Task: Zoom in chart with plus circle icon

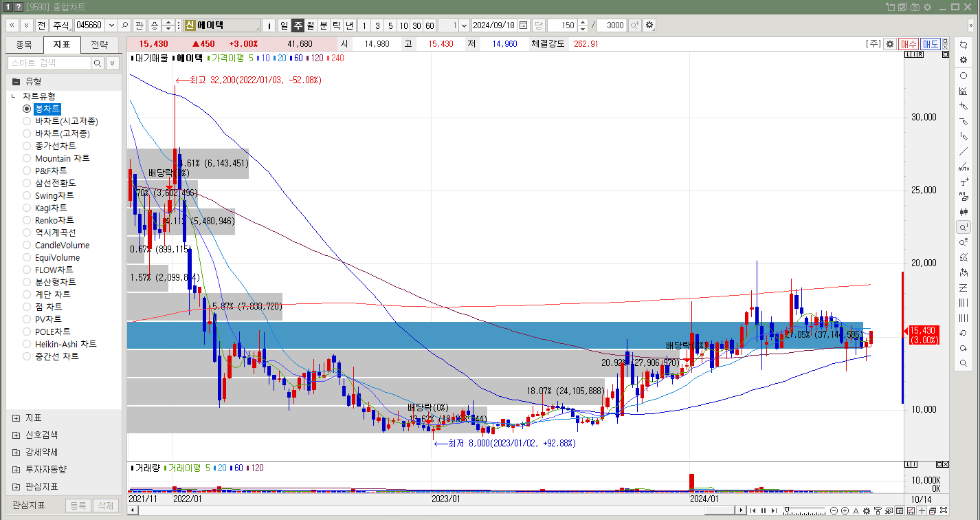Action: click(845, 510)
